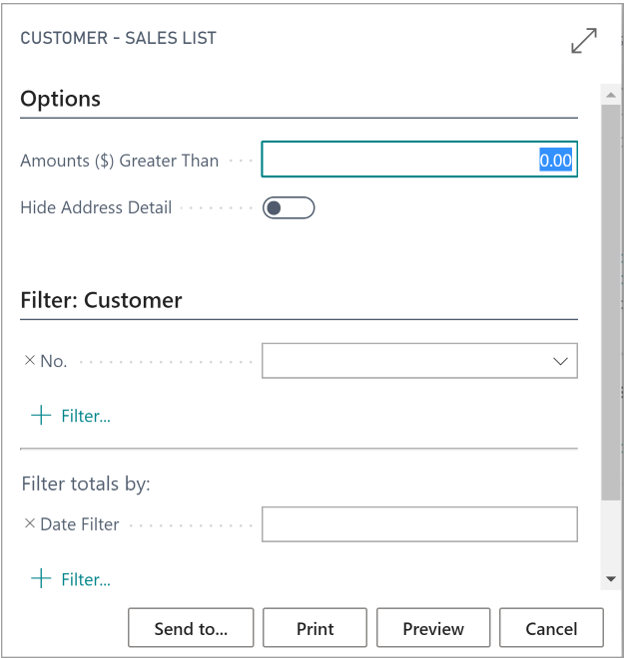Add a filter under Filter: Customer

[71, 415]
